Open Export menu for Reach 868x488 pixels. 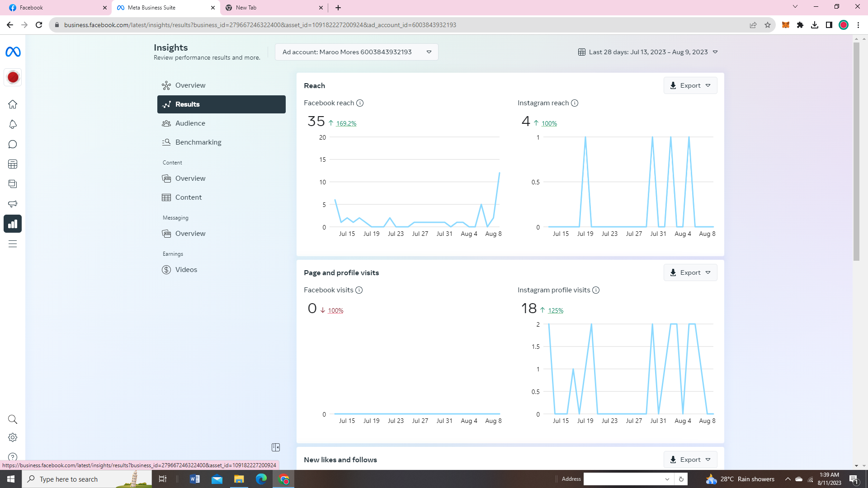point(690,85)
